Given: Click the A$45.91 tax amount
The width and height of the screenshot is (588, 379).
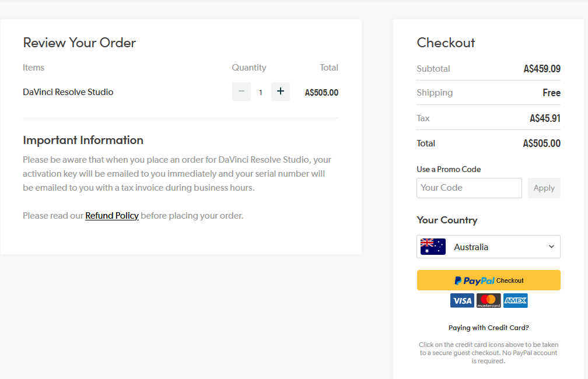Looking at the screenshot, I should pyautogui.click(x=545, y=118).
